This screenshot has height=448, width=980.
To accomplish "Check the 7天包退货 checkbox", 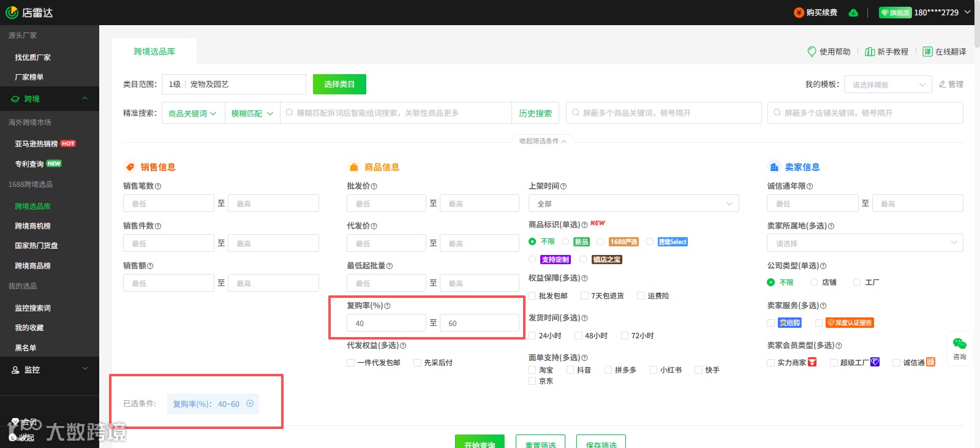I will click(x=585, y=296).
